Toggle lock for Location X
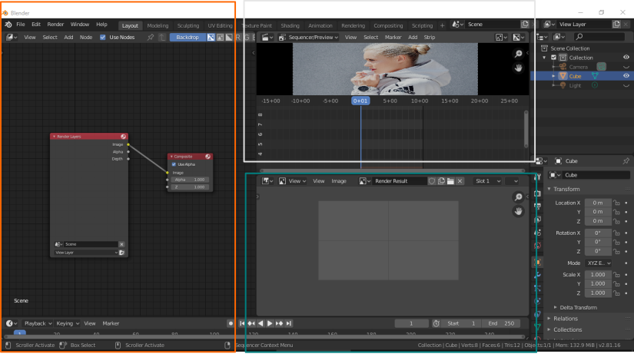634x364 pixels. coord(616,203)
